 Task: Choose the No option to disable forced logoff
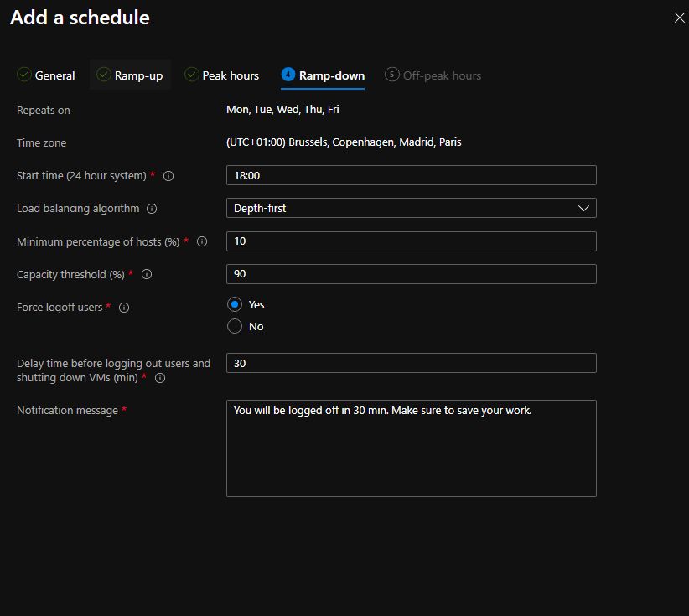pyautogui.click(x=235, y=326)
